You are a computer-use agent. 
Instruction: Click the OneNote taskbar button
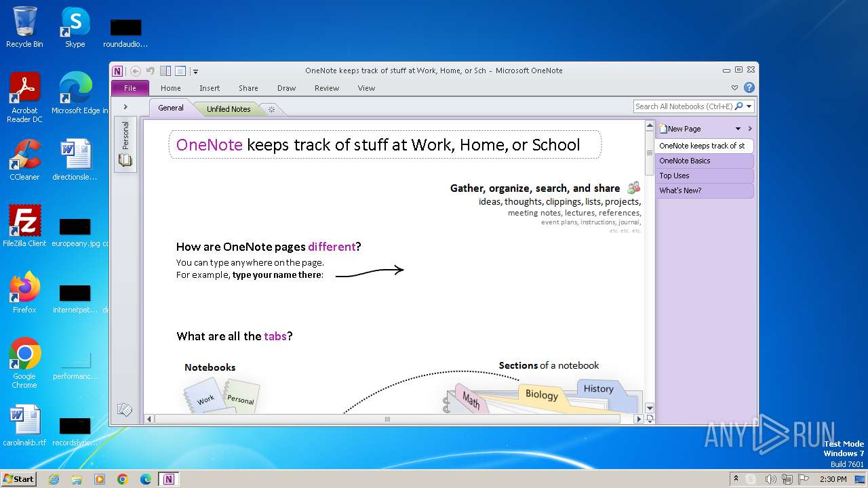169,479
